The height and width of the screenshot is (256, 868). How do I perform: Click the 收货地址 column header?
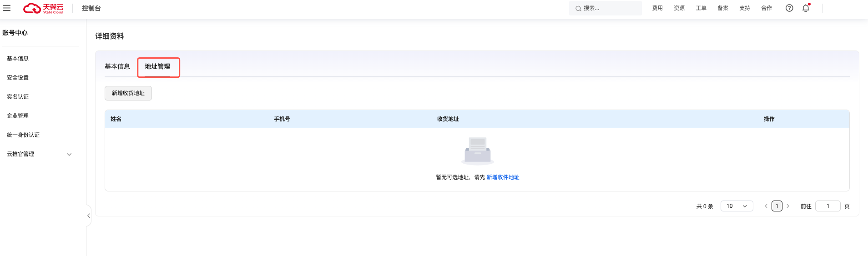pos(448,119)
